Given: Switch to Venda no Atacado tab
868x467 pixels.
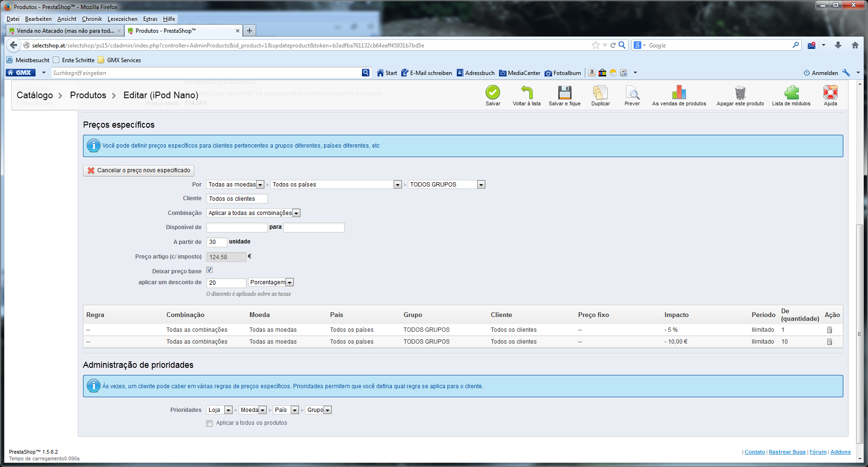Looking at the screenshot, I should point(65,31).
